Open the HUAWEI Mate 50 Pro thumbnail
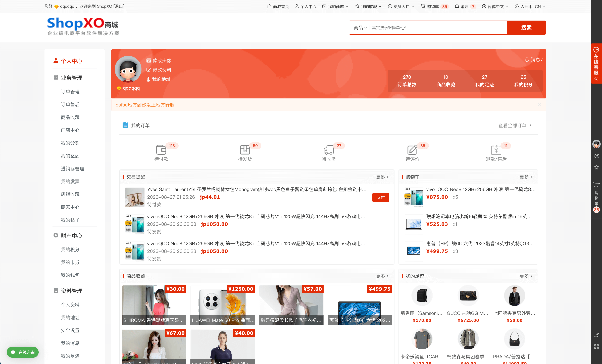602x364 pixels. (223, 305)
